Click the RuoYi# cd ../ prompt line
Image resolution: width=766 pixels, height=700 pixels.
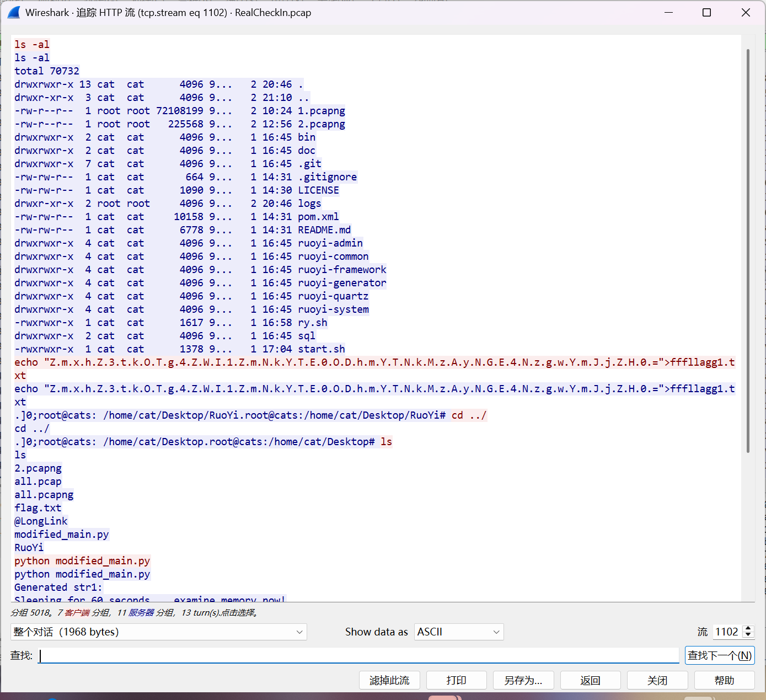(251, 415)
